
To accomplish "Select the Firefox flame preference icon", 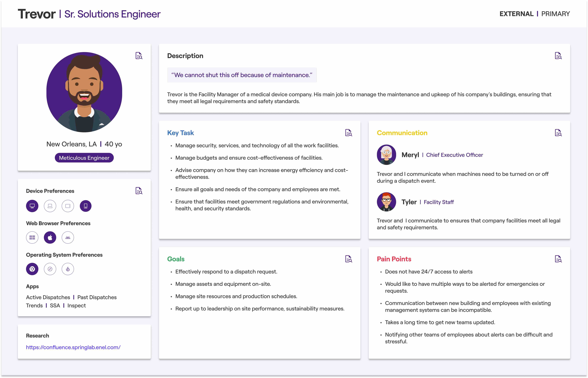I will coord(68,269).
